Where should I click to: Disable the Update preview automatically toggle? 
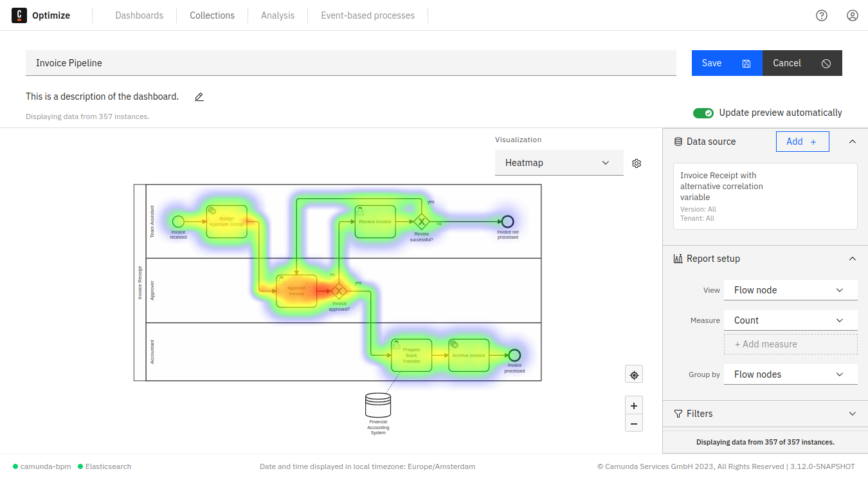703,113
